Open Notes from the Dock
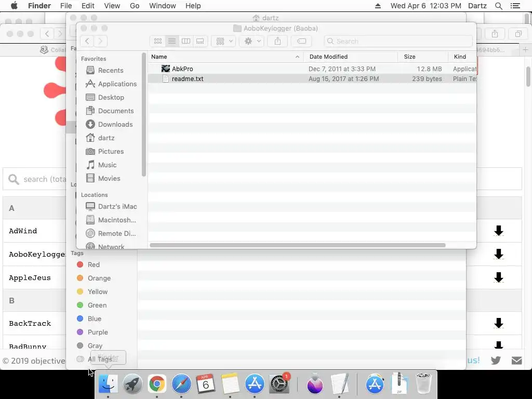The image size is (532, 399). (230, 384)
